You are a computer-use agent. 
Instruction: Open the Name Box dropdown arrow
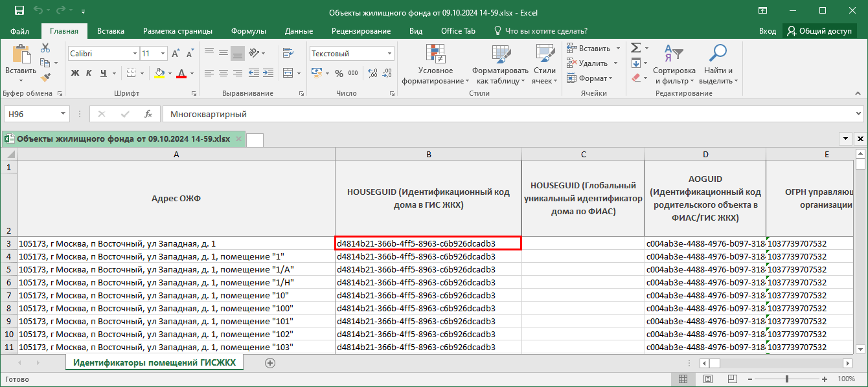(x=63, y=114)
